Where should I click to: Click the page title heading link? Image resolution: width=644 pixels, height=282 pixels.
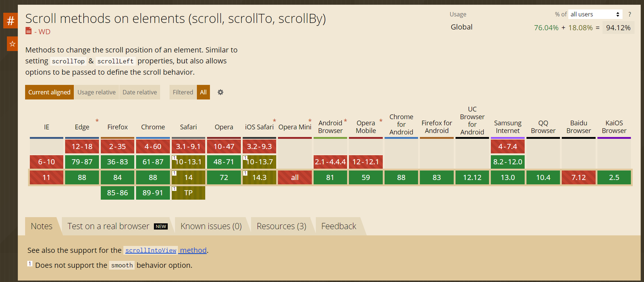[175, 18]
